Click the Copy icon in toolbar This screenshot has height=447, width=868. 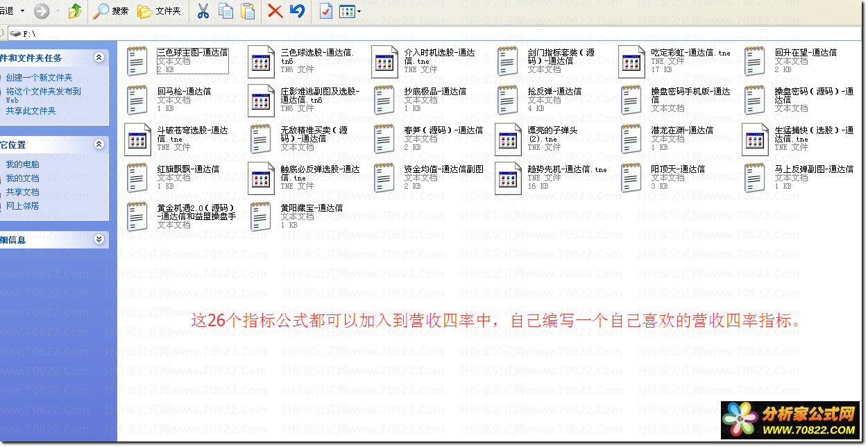(x=225, y=11)
